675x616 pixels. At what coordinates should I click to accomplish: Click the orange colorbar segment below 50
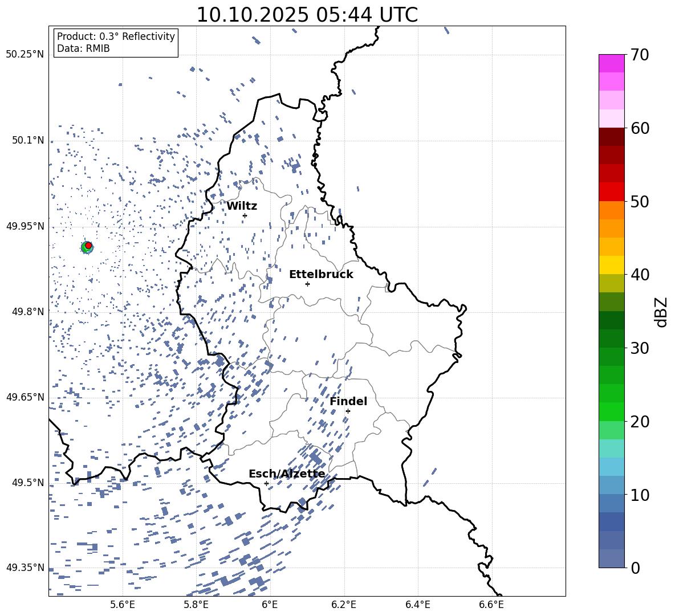(x=611, y=210)
